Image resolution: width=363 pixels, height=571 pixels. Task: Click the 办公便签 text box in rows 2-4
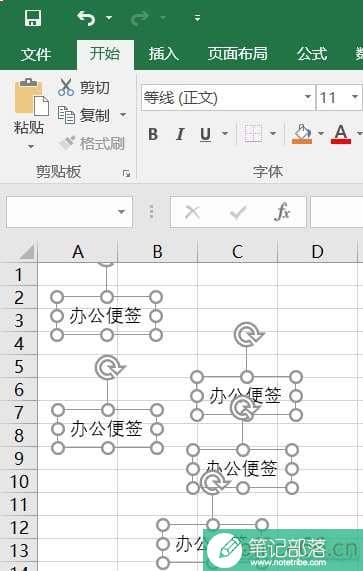click(106, 316)
